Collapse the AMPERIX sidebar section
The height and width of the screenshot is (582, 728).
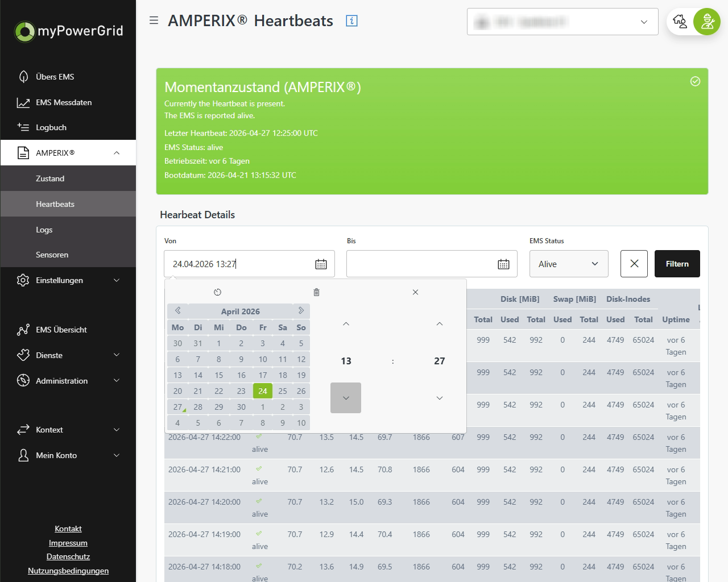pos(68,153)
